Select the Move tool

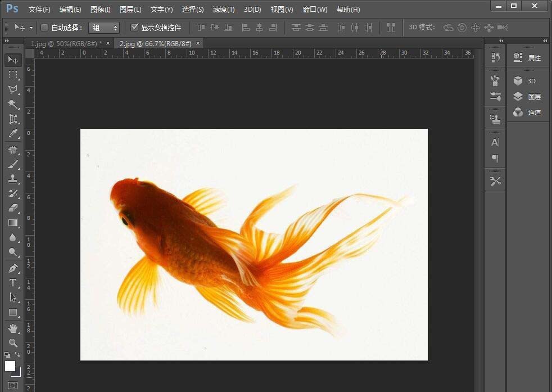point(12,60)
